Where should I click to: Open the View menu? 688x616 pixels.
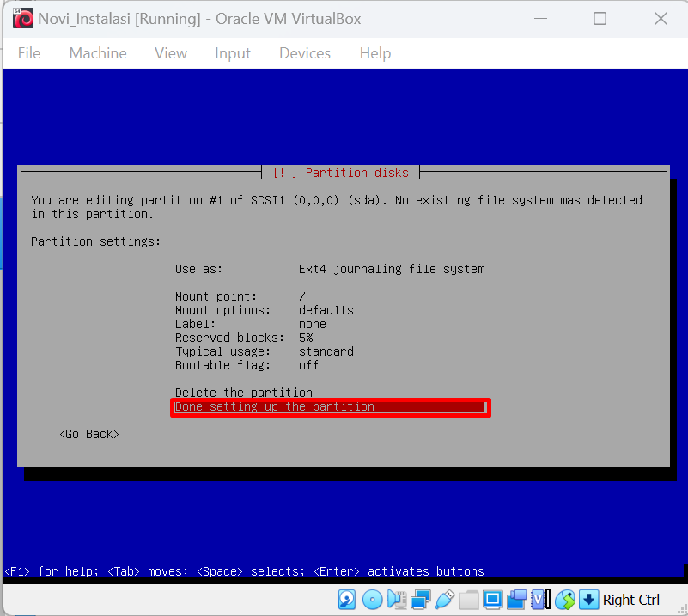click(x=171, y=53)
